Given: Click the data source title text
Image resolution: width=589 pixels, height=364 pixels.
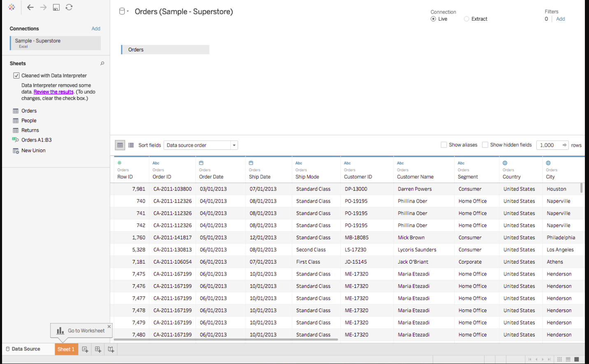Looking at the screenshot, I should [184, 12].
